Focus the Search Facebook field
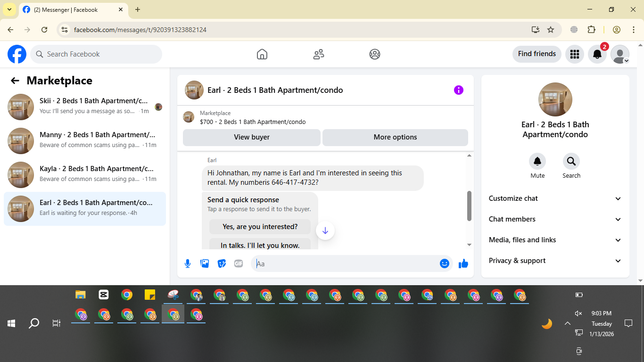 coord(96,54)
